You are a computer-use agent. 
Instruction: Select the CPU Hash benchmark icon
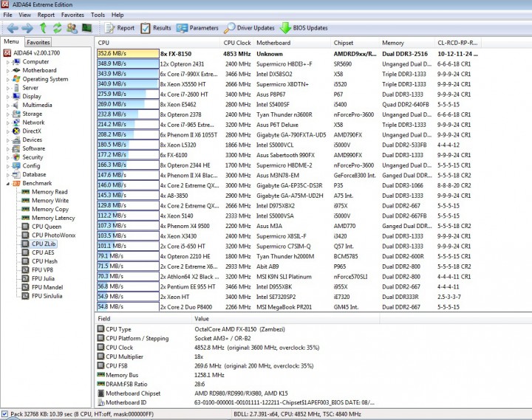pyautogui.click(x=25, y=261)
